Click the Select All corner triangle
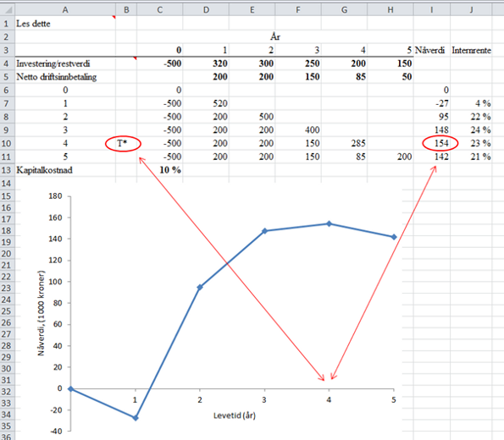 pyautogui.click(x=7, y=9)
